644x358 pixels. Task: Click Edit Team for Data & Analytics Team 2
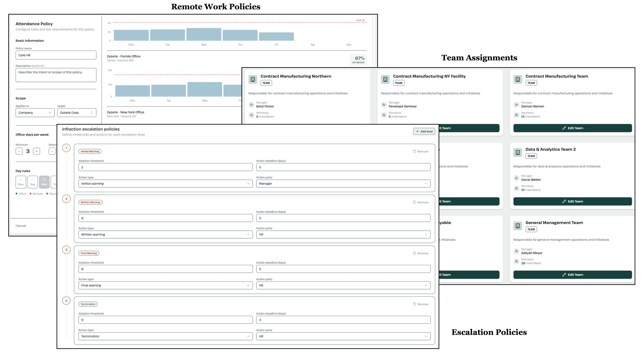pos(573,201)
